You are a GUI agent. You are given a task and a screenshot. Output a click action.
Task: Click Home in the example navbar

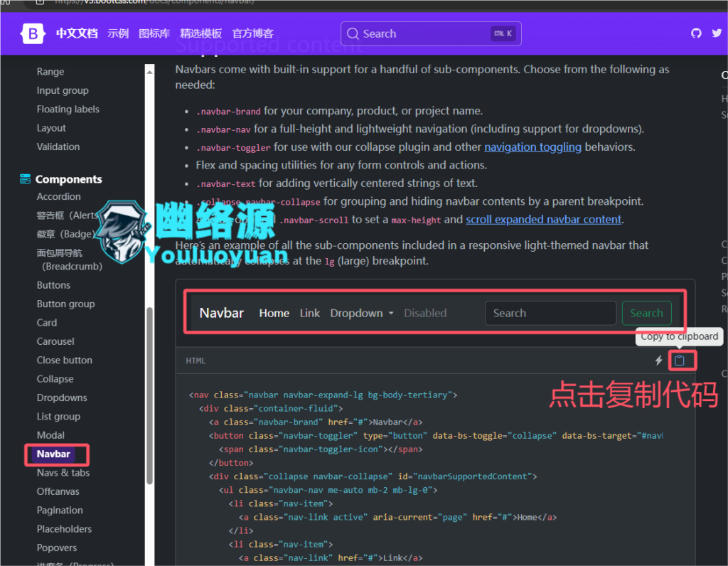pos(274,314)
